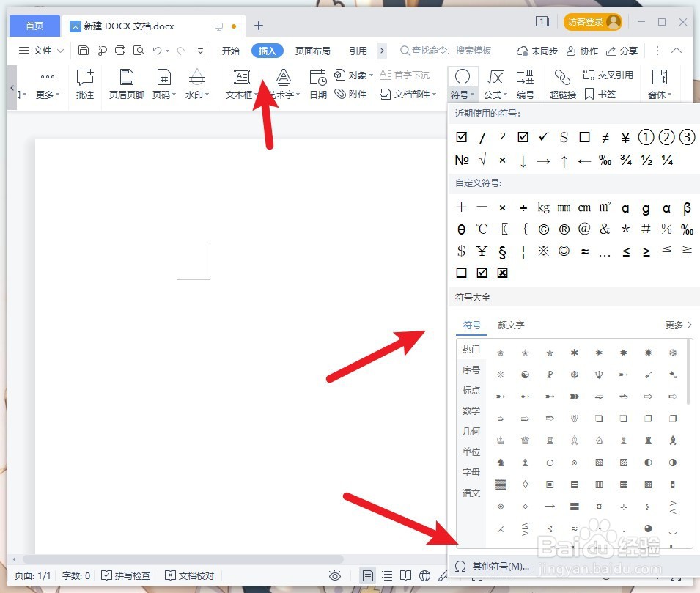This screenshot has height=593, width=700.
Task: Expand the 更多 more dropdown
Action: point(48,84)
